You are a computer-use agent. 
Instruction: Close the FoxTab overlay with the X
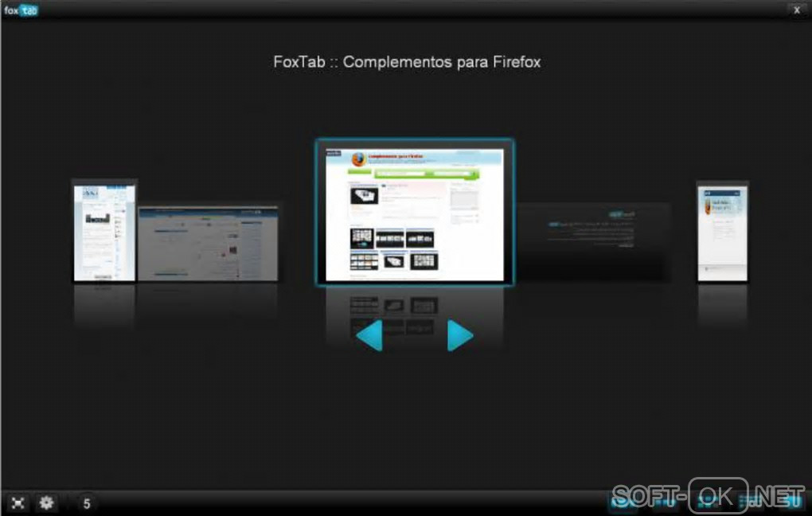796,10
